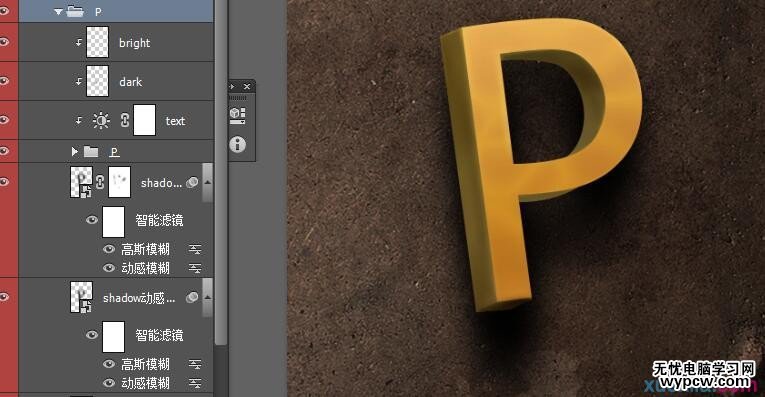Toggle 智能滤镜 visibility under shadow动感 layer

point(92,335)
